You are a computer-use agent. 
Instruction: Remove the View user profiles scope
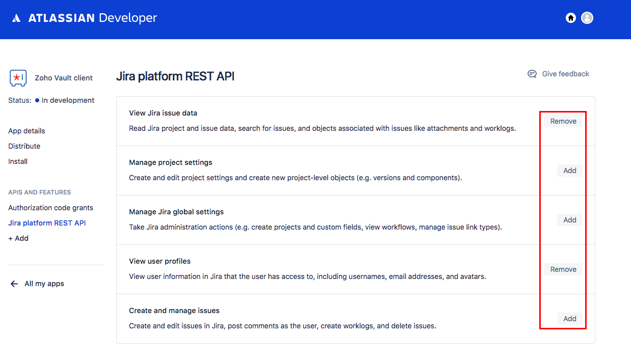coord(563,269)
